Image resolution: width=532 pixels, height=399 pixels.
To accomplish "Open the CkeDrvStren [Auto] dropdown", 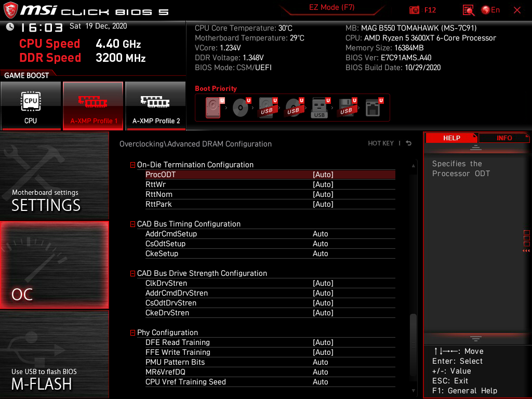I will pos(323,312).
